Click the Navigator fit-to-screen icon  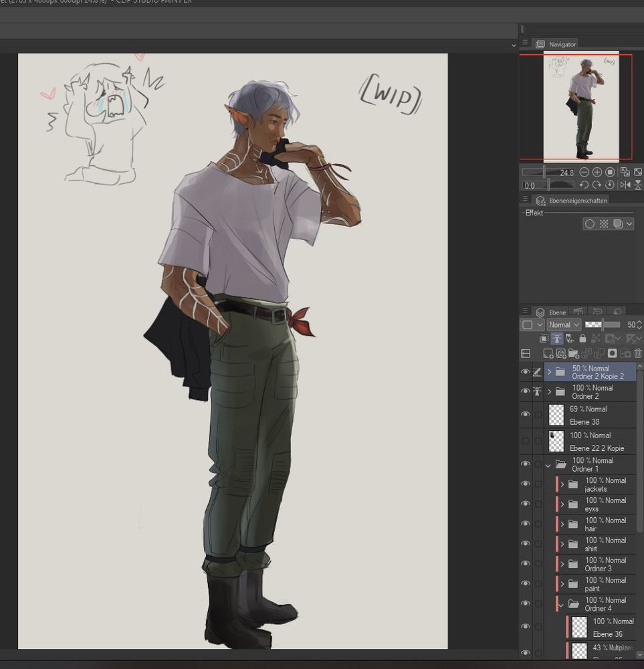point(625,172)
